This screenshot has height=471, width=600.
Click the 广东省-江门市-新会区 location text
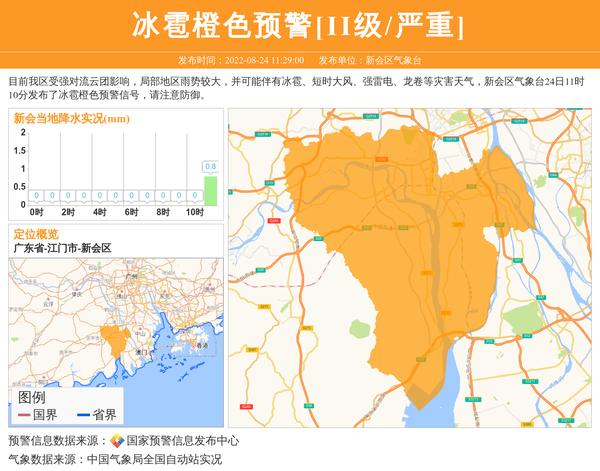[x=62, y=248]
